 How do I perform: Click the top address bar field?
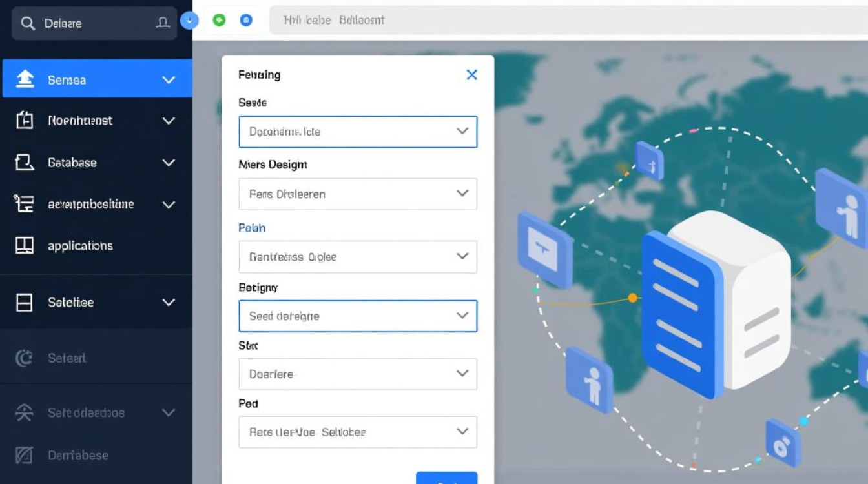[568, 20]
